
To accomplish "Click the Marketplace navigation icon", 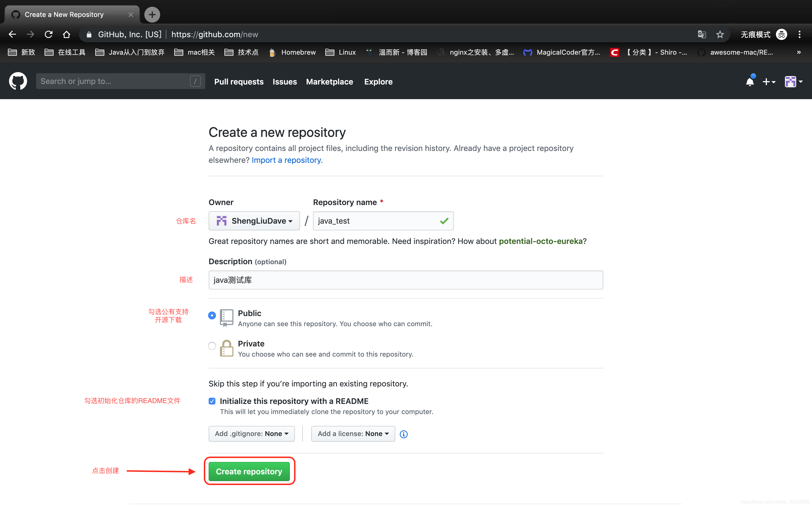I will (x=329, y=81).
